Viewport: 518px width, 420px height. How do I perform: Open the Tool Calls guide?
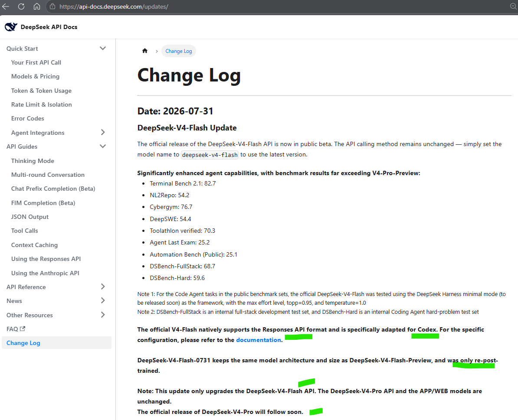point(24,231)
